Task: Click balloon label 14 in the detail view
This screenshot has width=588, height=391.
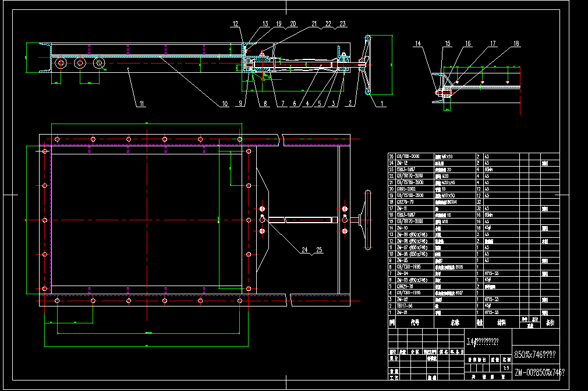Action: pos(418,44)
